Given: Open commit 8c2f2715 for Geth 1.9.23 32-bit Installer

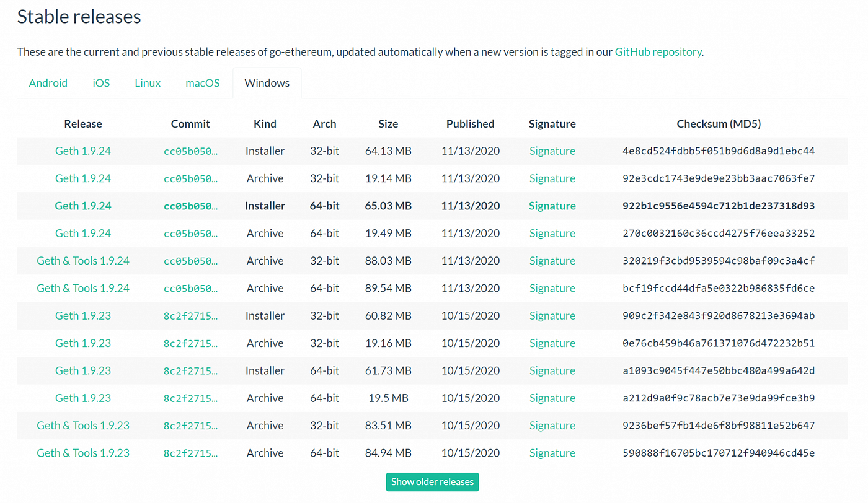Looking at the screenshot, I should pyautogui.click(x=190, y=316).
